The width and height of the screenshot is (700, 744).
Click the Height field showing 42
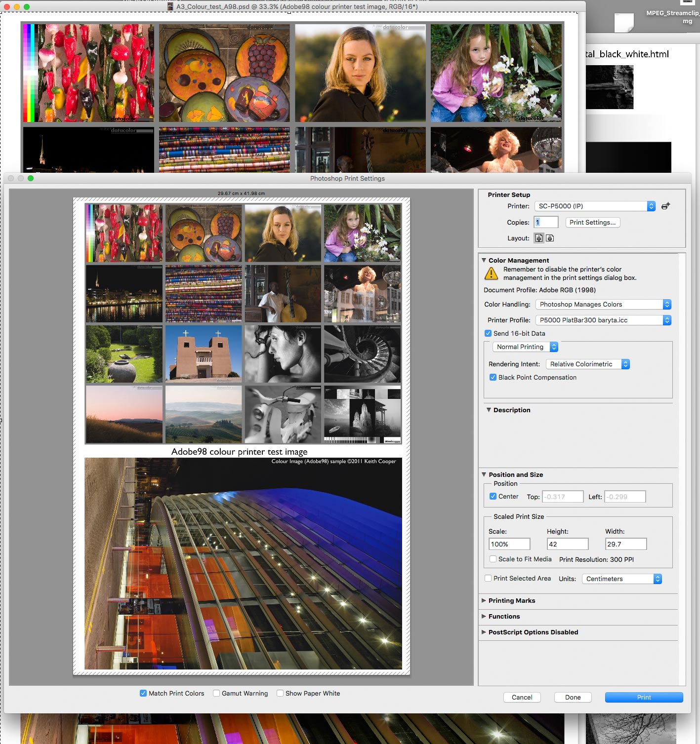click(568, 544)
